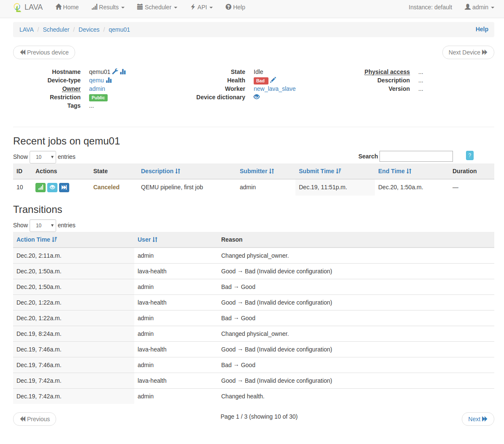This screenshot has height=444, width=504.
Task: Toggle sort order on Submit Time column
Action: point(320,171)
